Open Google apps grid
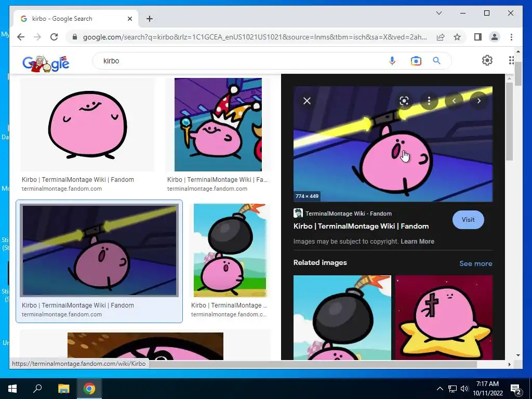Viewport: 532px width, 399px height. point(511,60)
